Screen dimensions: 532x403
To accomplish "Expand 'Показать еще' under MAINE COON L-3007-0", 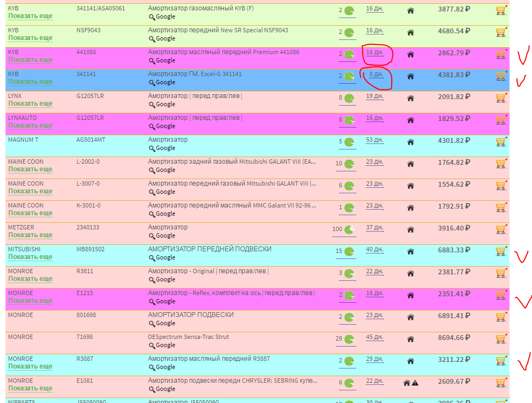I will point(30,191).
